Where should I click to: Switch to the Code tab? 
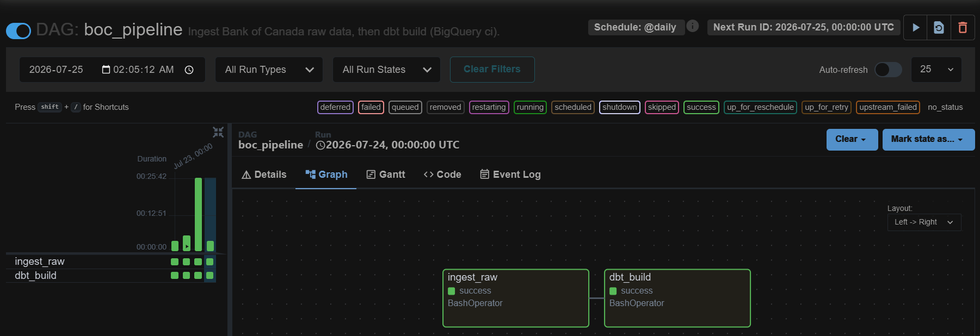pos(442,175)
